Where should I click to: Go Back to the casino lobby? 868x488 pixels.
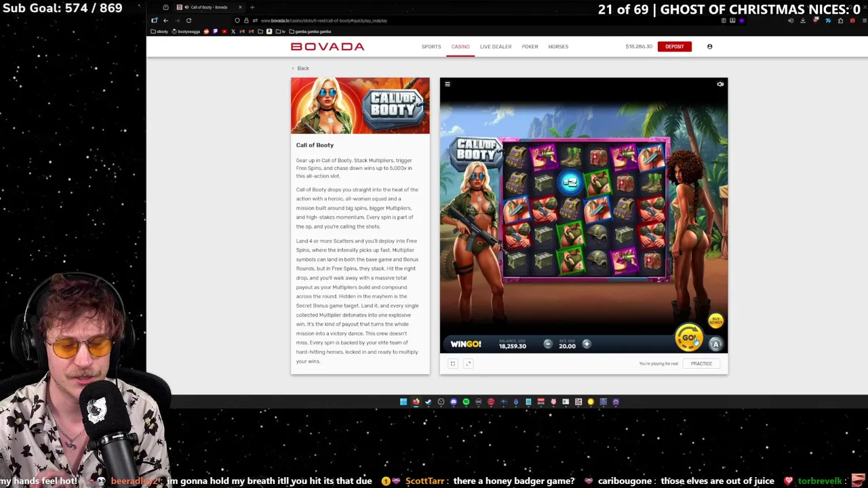[x=300, y=68]
